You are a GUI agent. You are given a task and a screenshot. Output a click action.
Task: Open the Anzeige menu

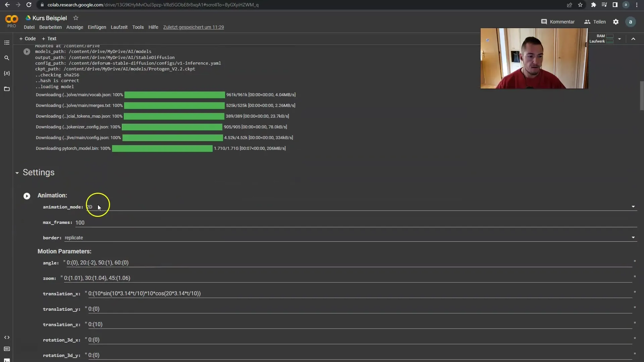click(x=75, y=27)
